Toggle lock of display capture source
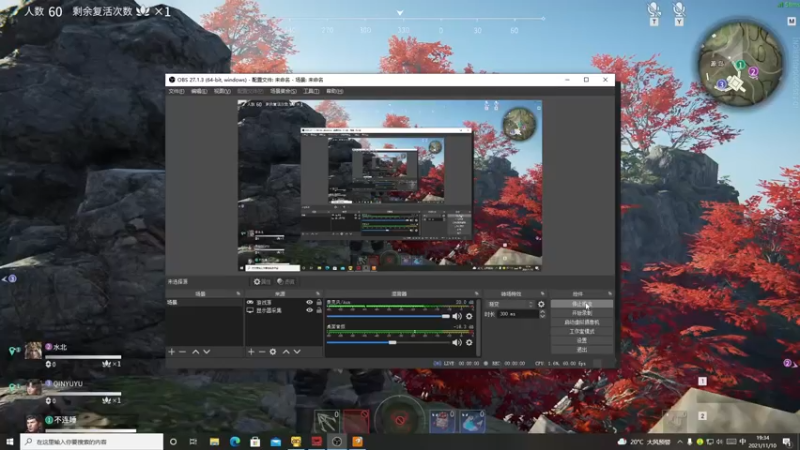 pos(319,310)
